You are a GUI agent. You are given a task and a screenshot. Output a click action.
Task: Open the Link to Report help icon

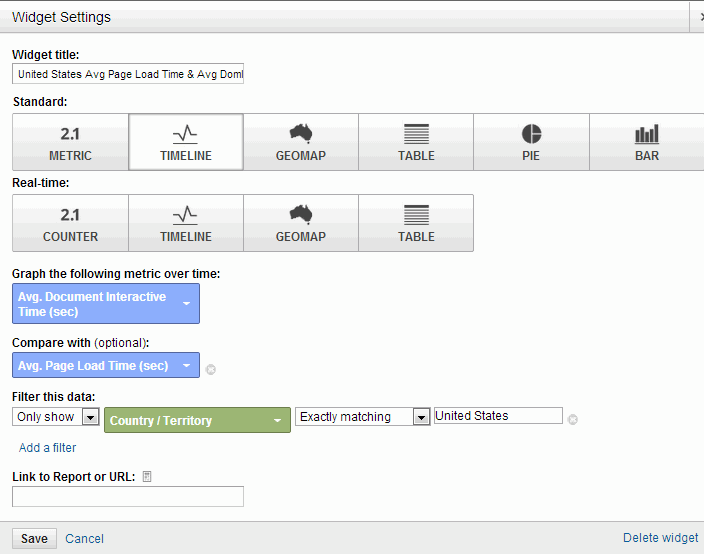[147, 476]
